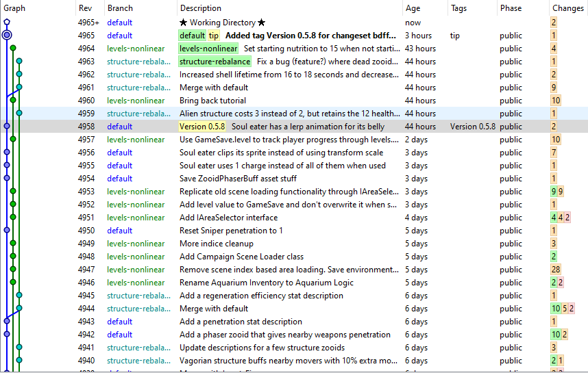
Task: Click the blue graph node for revision 4950
Action: 7,230
